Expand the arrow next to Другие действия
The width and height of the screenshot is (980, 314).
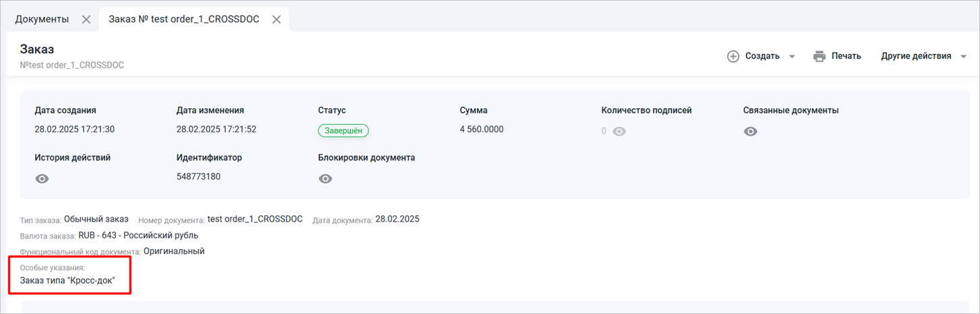pos(963,57)
